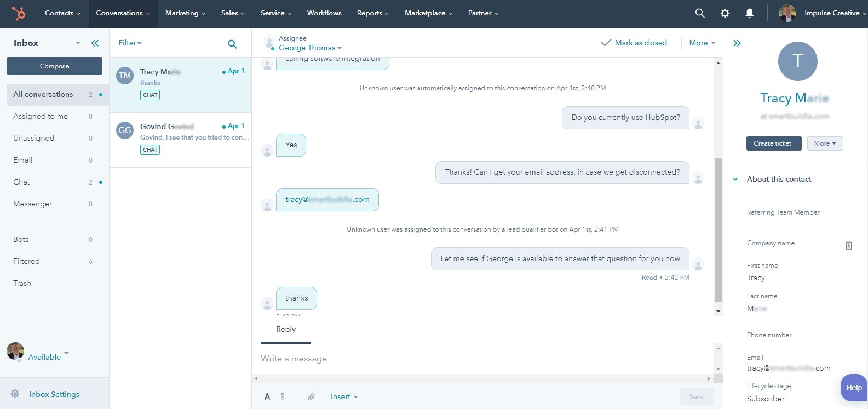Click the HubSpot sprocket logo
868x409 pixels.
19,13
